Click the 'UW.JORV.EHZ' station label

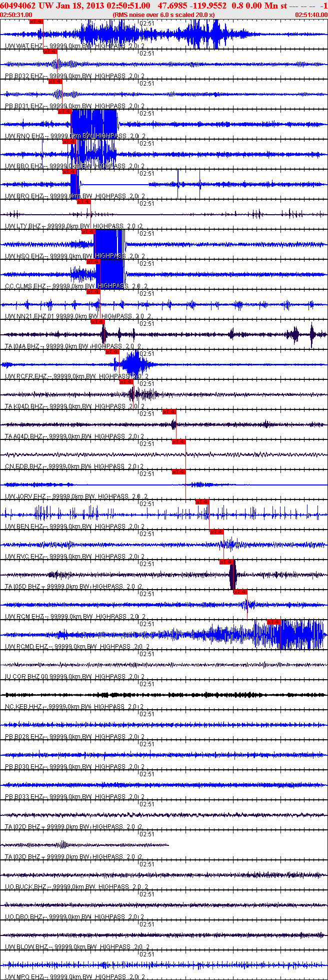[25, 497]
